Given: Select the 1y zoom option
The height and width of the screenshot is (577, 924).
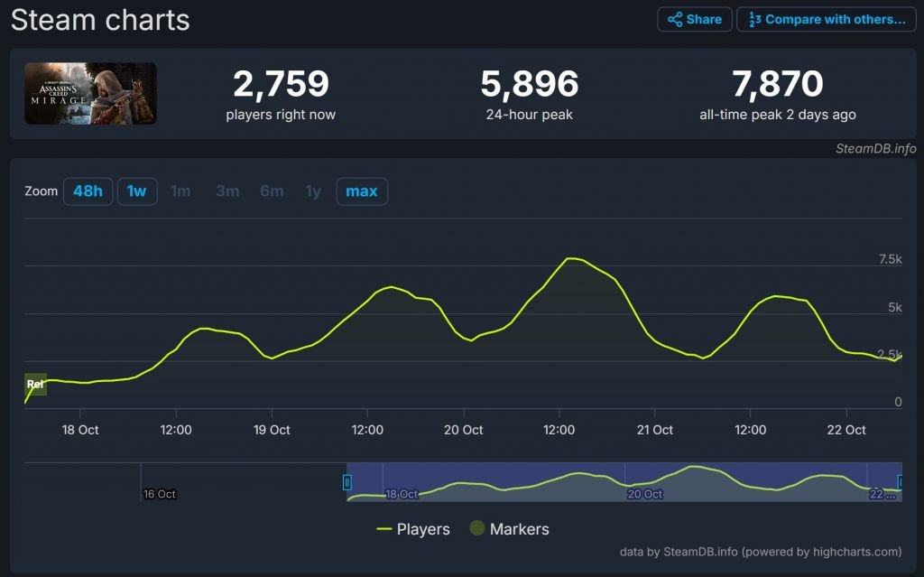Looking at the screenshot, I should point(313,191).
